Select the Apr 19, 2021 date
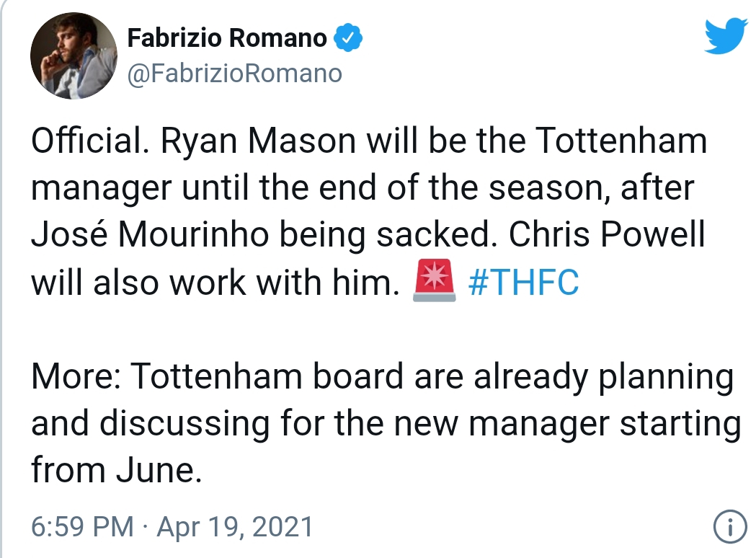756x558 pixels. click(x=235, y=528)
